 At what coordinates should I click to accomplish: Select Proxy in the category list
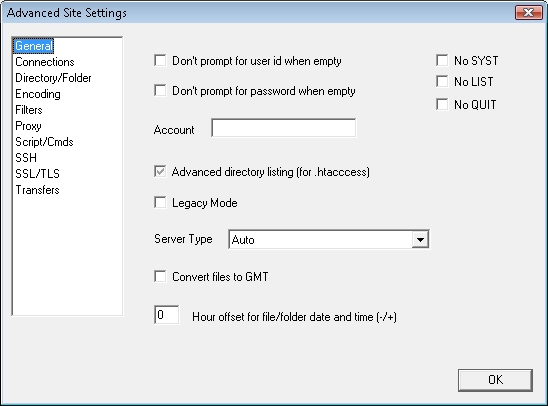[28, 126]
